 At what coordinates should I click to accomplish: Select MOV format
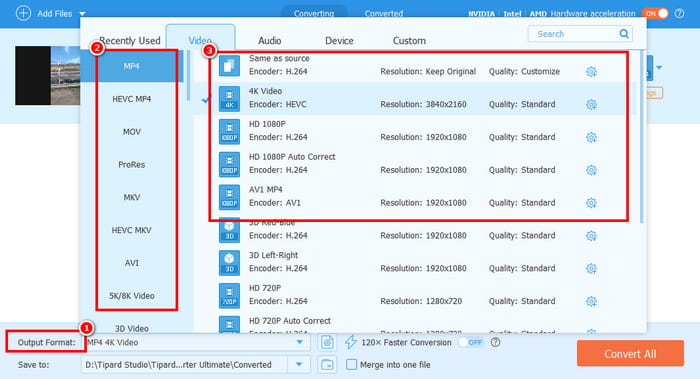[x=131, y=132]
